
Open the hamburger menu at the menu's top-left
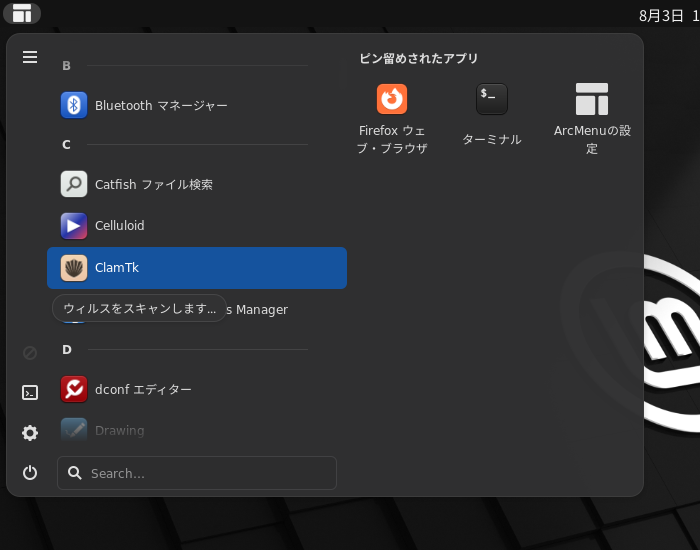30,57
